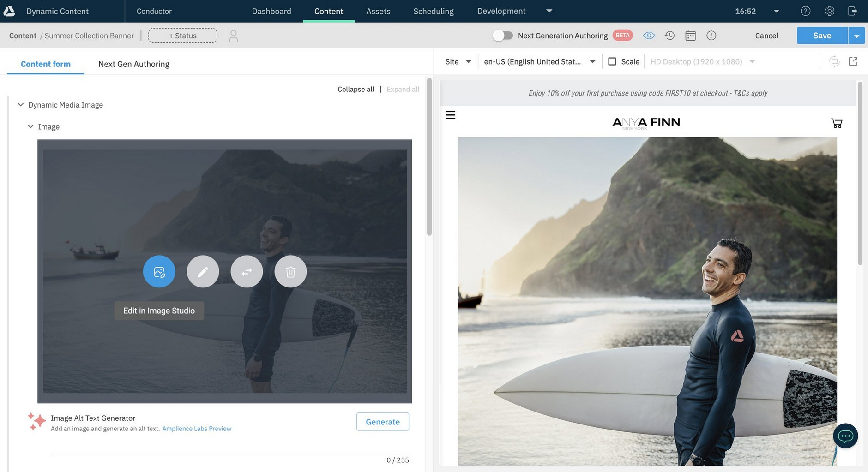Click the replace image swap icon
The width and height of the screenshot is (868, 472).
coord(247,271)
